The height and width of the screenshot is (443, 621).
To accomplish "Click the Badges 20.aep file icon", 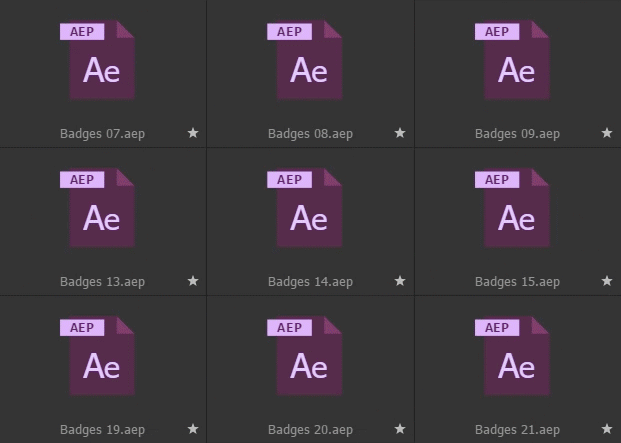I will pos(309,357).
